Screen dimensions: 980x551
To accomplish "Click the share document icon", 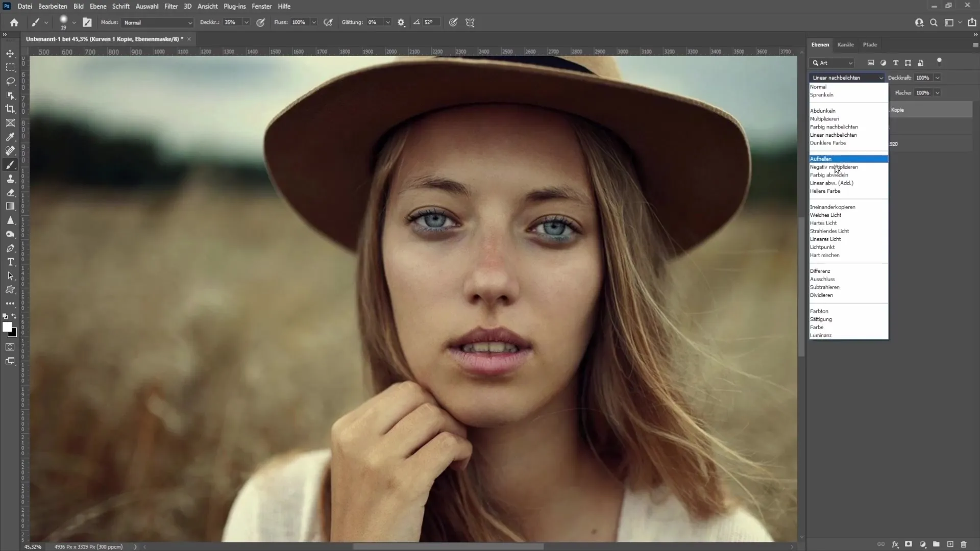I will click(972, 22).
